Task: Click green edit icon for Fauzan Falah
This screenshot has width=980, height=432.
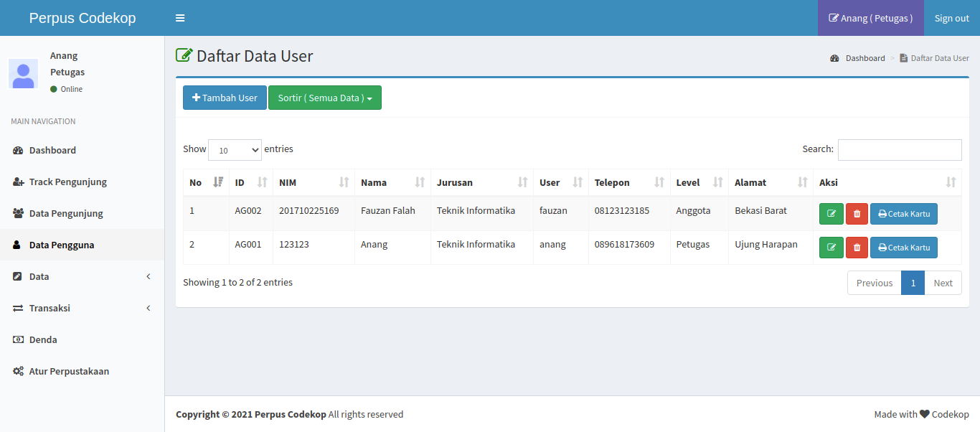Action: (x=831, y=214)
